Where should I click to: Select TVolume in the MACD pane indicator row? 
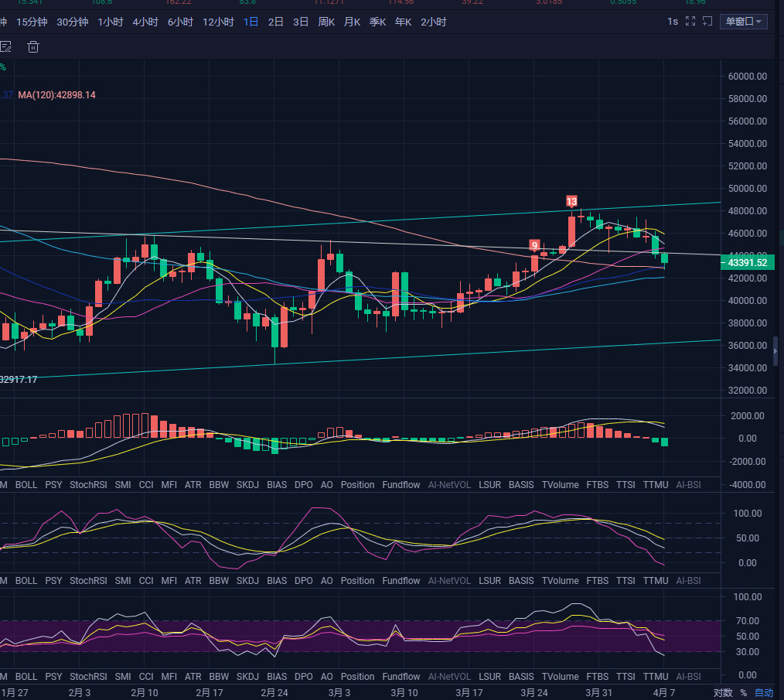click(561, 485)
